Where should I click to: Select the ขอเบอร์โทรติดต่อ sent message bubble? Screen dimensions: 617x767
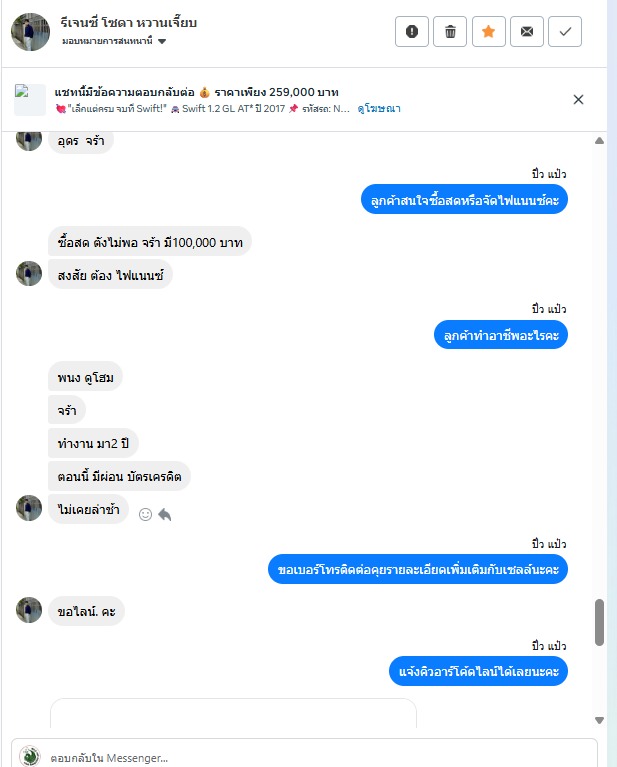pyautogui.click(x=418, y=569)
